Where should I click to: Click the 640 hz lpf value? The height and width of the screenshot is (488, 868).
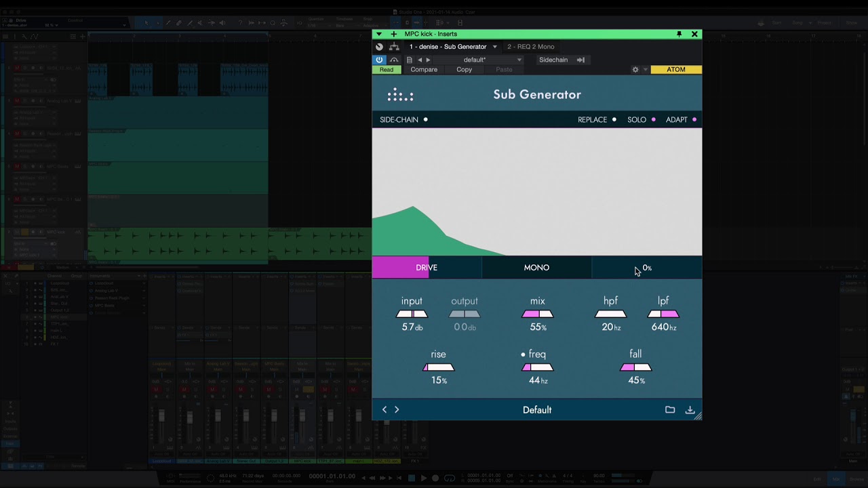pyautogui.click(x=664, y=327)
